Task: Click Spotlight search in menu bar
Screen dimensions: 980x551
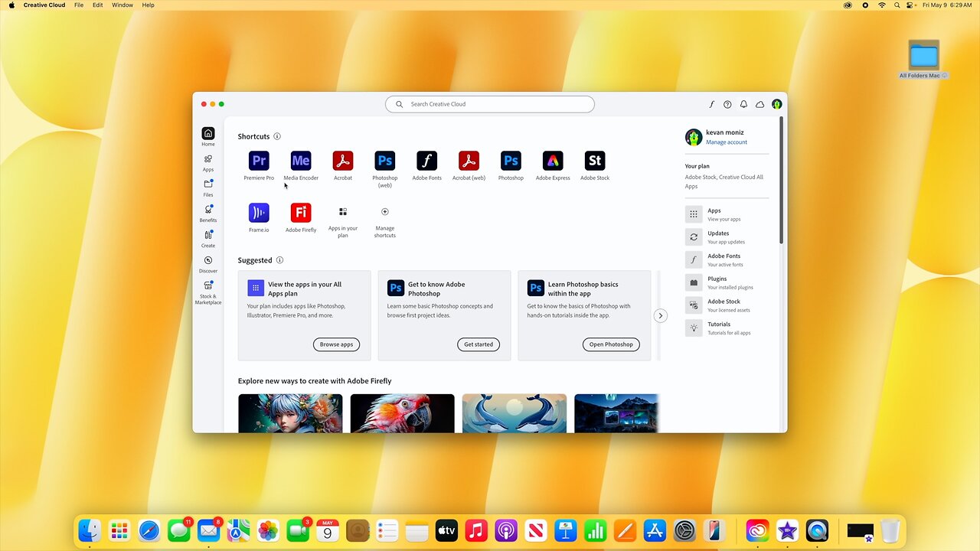Action: (x=897, y=5)
